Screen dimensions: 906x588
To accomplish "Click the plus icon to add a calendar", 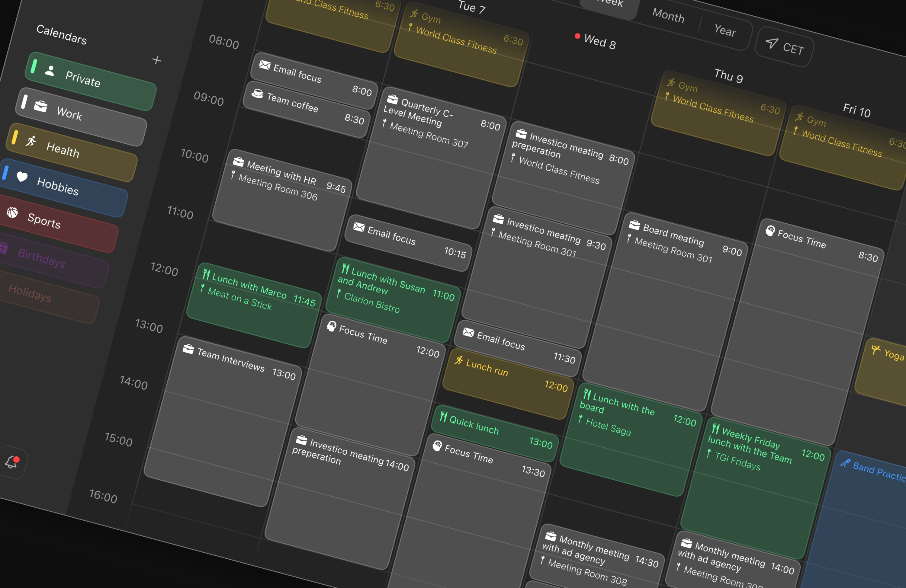I will click(157, 60).
